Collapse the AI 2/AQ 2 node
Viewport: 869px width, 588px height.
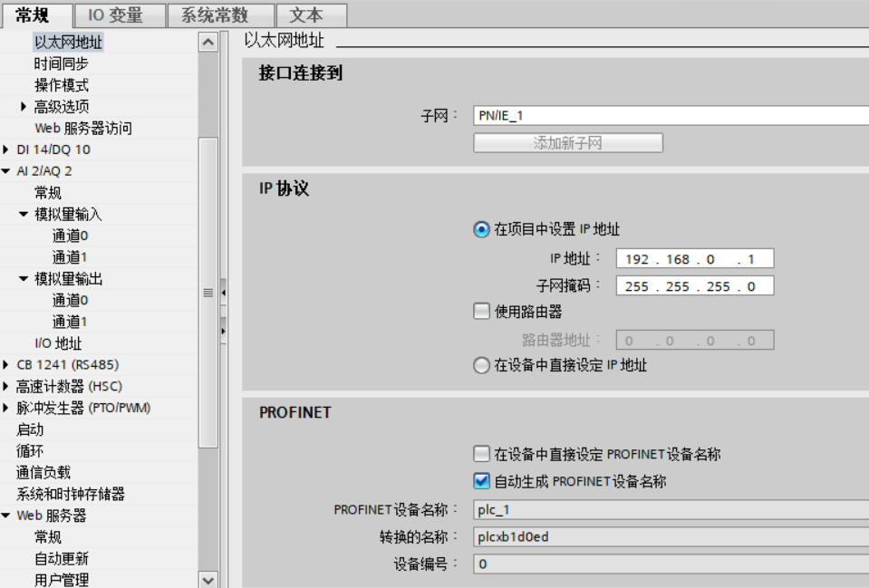(x=7, y=171)
